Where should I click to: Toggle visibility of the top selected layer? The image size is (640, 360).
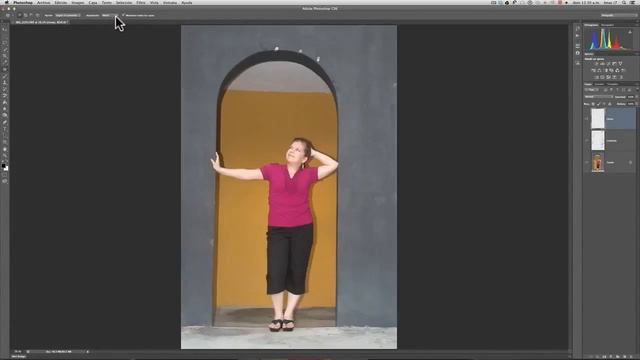point(587,119)
